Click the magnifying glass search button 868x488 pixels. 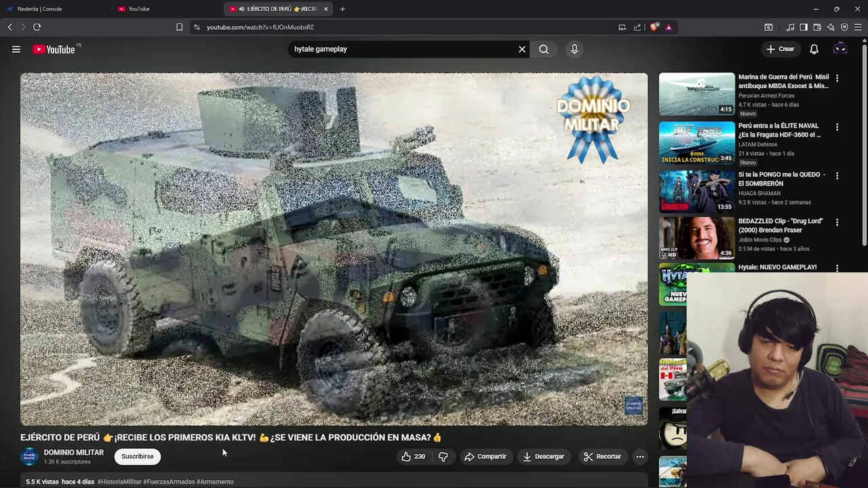click(544, 49)
